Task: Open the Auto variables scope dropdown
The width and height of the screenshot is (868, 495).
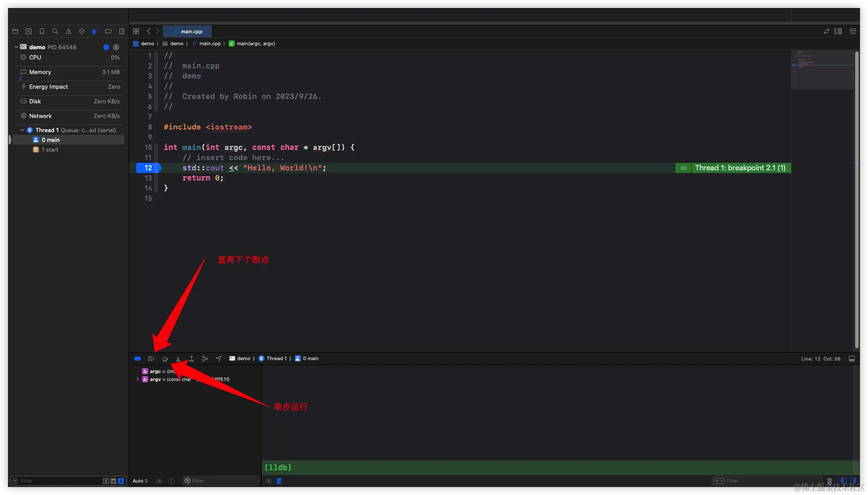Action: [140, 481]
